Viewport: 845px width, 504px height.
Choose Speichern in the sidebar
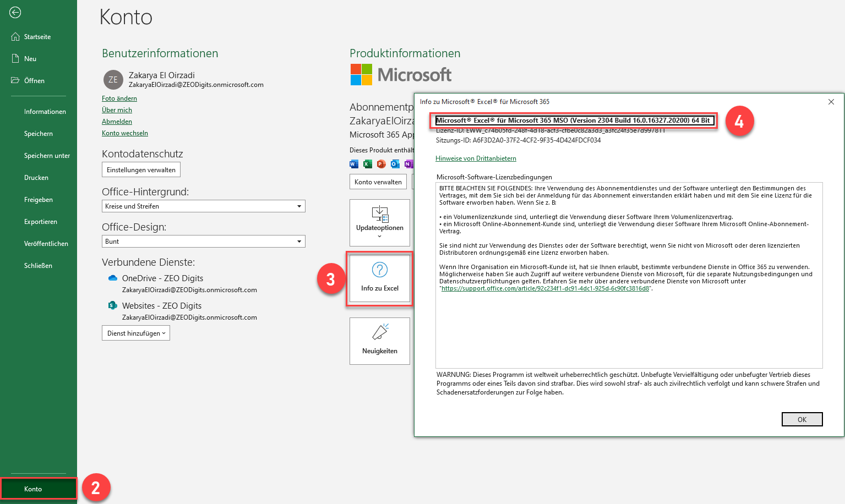tap(39, 134)
